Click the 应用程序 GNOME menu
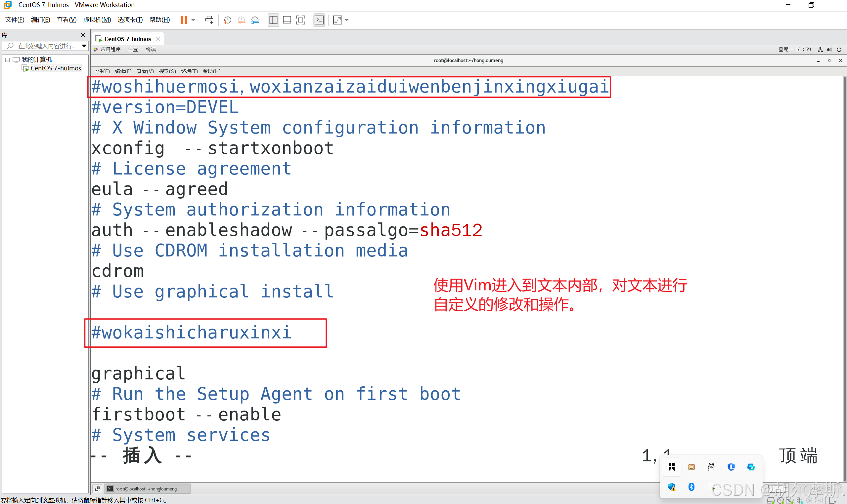The width and height of the screenshot is (847, 504). tap(111, 50)
